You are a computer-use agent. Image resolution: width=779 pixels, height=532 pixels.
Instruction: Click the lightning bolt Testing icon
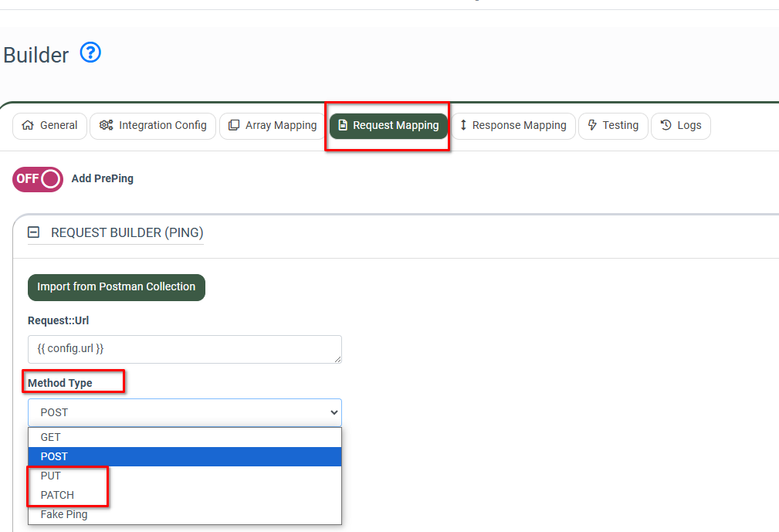coord(592,125)
